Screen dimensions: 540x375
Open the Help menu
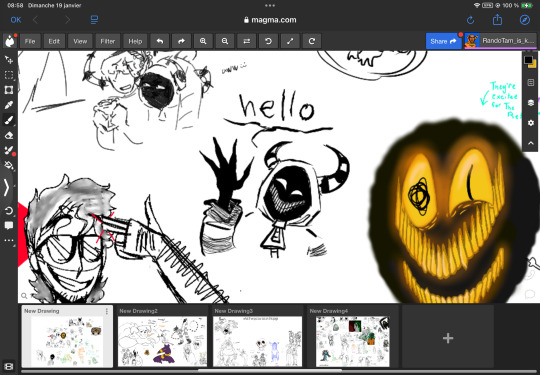(135, 41)
